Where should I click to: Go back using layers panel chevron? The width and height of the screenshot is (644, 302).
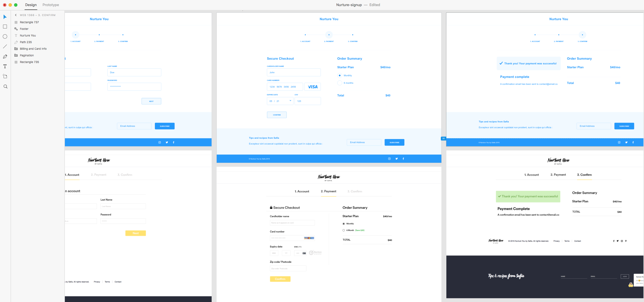click(16, 15)
